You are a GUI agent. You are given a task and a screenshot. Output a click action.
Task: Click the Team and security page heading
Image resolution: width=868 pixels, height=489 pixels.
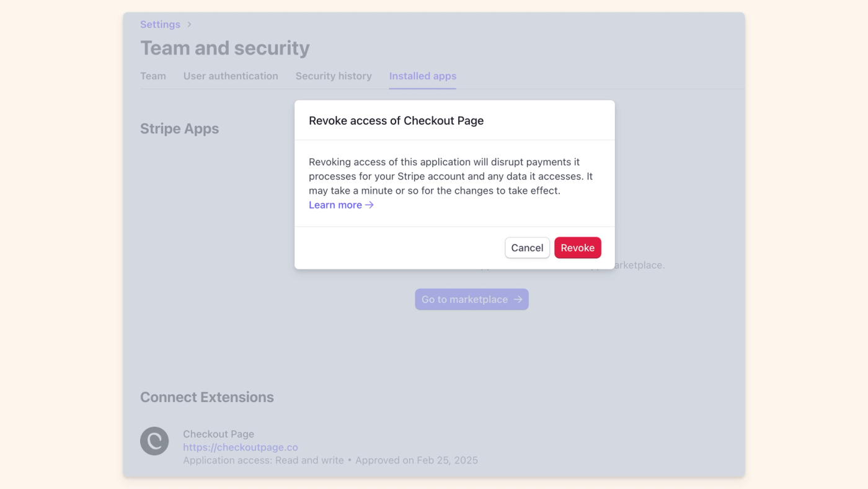tap(225, 47)
